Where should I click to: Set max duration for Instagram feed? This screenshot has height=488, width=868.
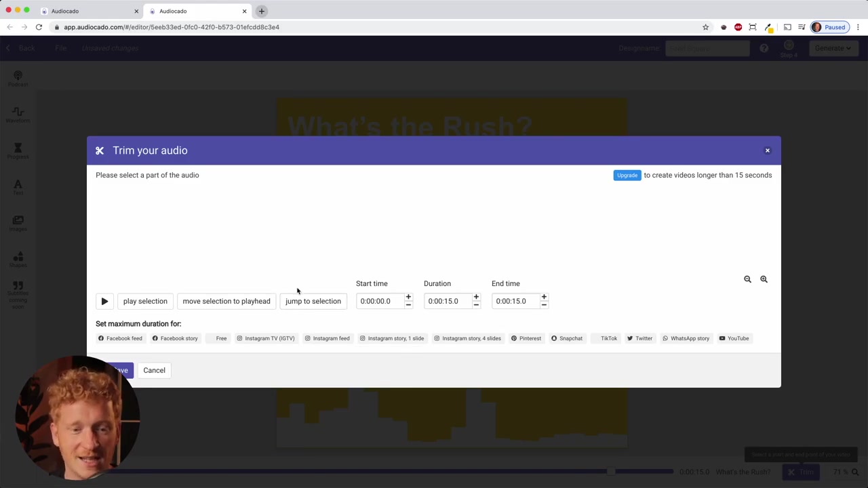click(328, 338)
